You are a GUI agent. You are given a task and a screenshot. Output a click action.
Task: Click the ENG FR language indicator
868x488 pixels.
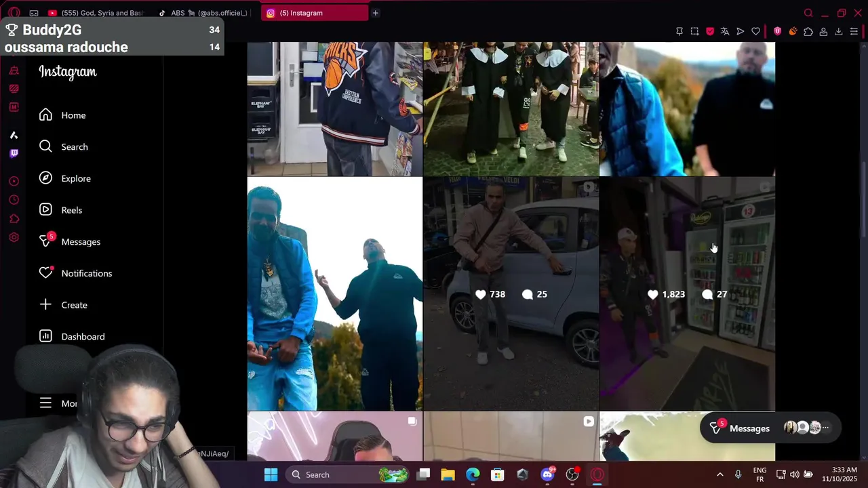point(760,474)
